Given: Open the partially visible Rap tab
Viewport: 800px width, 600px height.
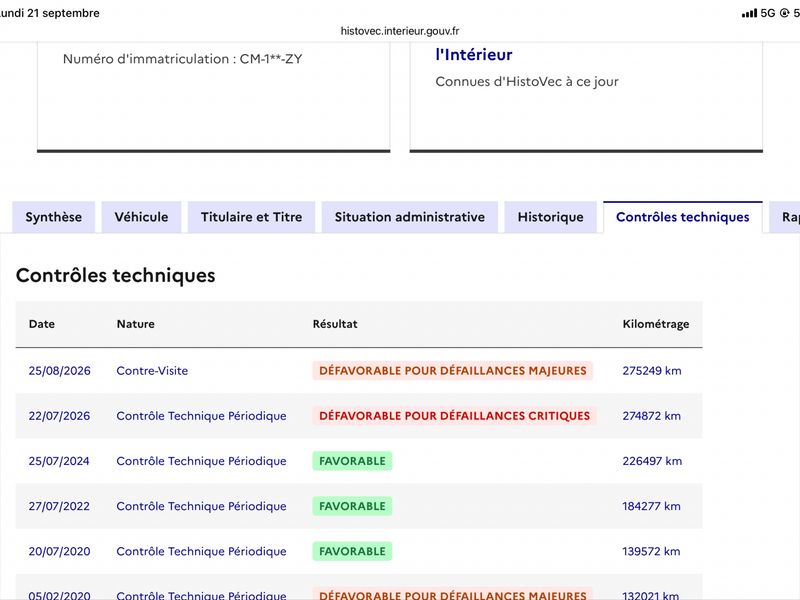Looking at the screenshot, I should point(786,217).
